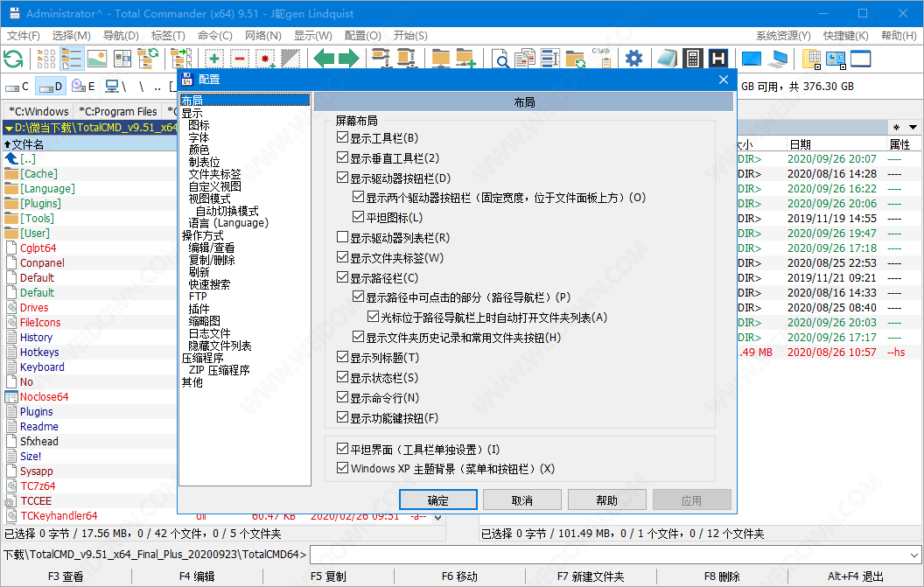Viewport: 924px width, 587px height.
Task: Click the green refresh toolbar icon
Action: [x=13, y=59]
